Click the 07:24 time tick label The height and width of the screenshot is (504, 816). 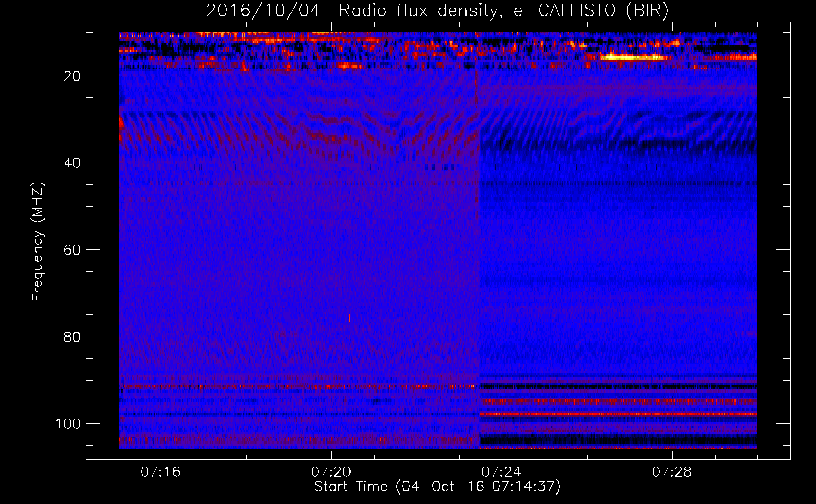501,472
